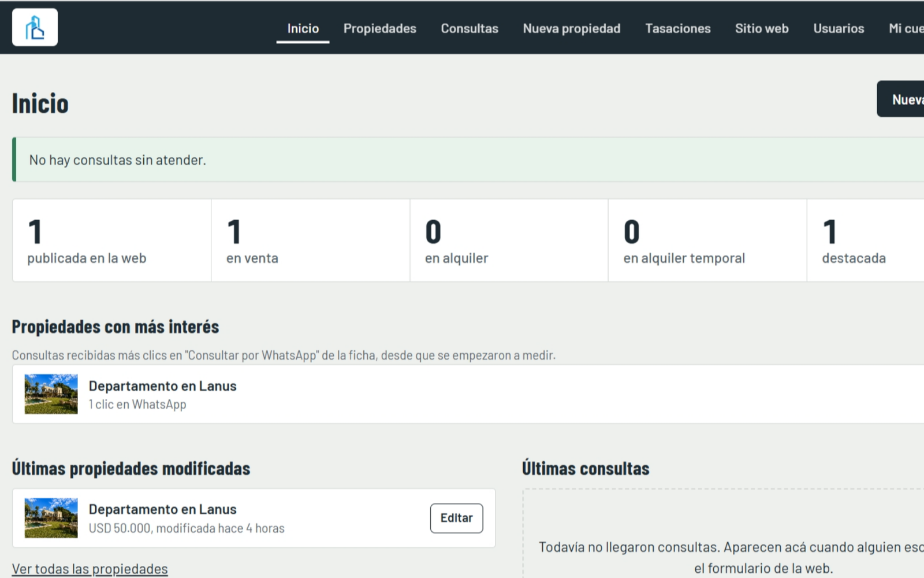The image size is (924, 578).
Task: Click the 'Últimas propiedades modificadas' heading
Action: 131,468
